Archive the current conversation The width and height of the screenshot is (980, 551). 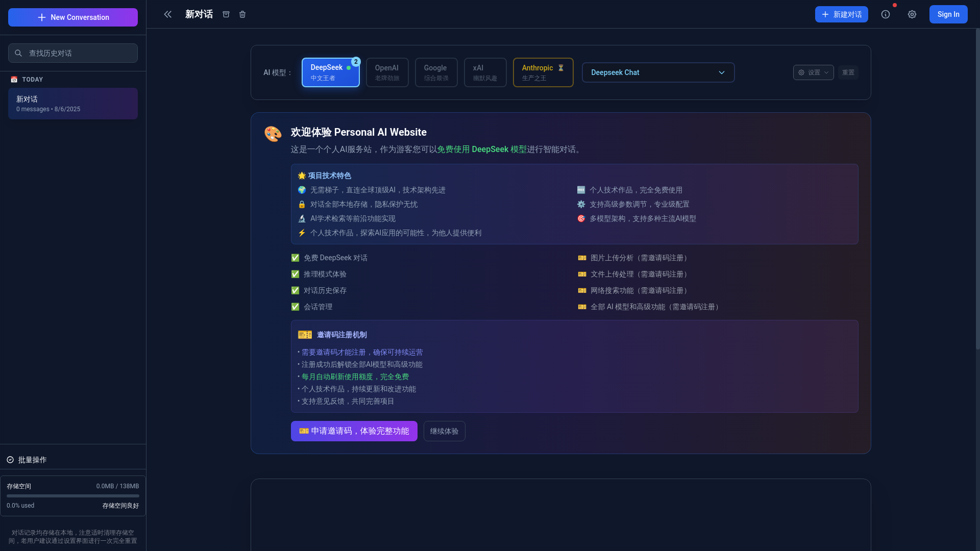point(226,14)
